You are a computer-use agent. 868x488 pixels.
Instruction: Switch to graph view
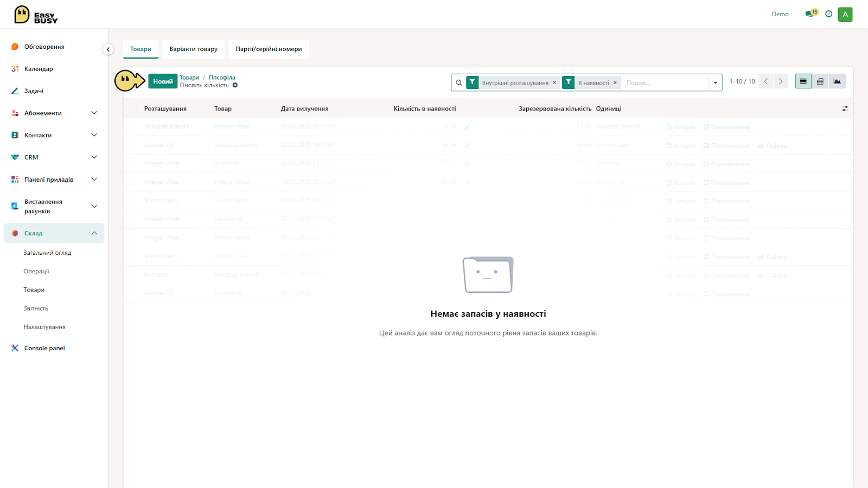(x=837, y=81)
